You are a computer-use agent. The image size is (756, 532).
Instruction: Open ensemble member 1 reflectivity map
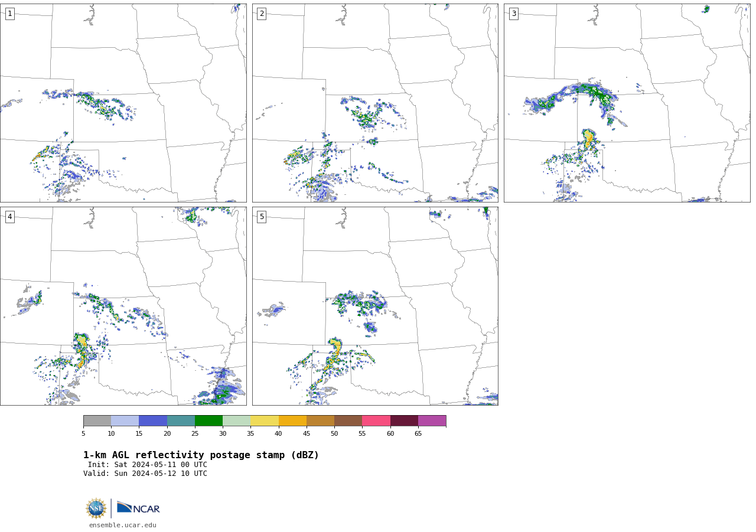(123, 103)
